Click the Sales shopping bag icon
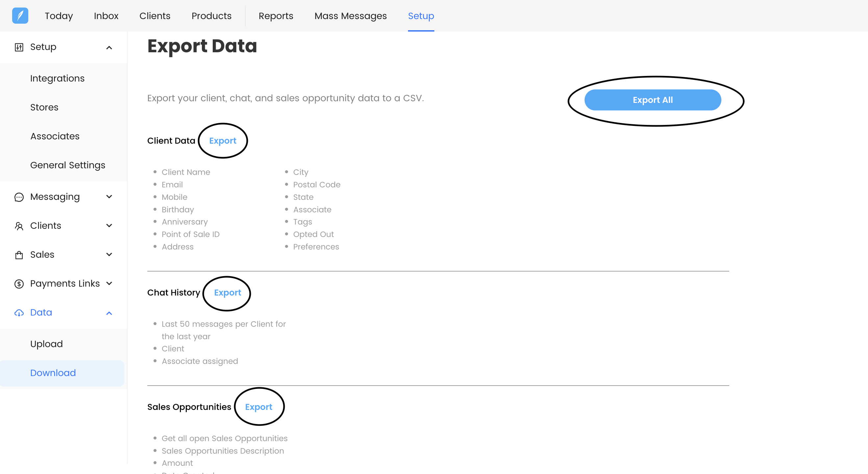Viewport: 868px width, 474px height. [x=19, y=255]
